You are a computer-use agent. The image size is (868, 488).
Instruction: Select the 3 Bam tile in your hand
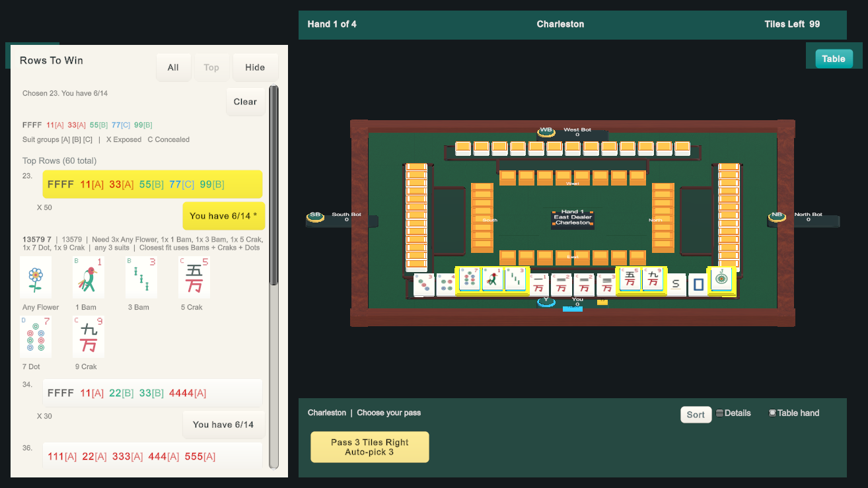click(515, 279)
